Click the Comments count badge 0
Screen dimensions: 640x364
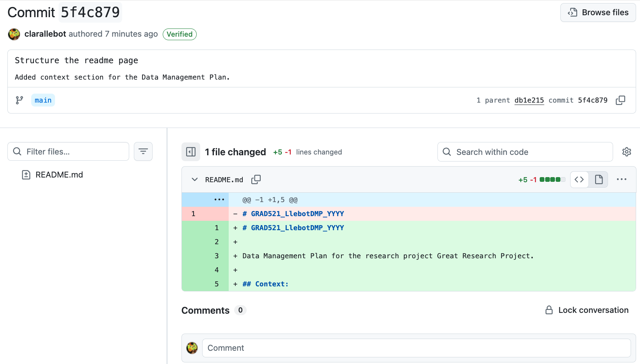[x=240, y=310]
